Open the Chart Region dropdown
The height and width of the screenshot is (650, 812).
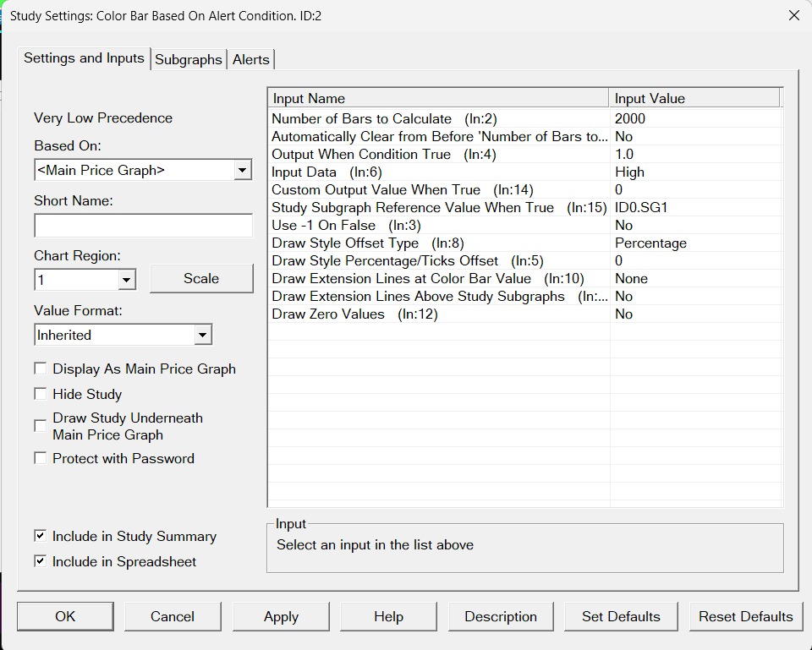(x=127, y=279)
